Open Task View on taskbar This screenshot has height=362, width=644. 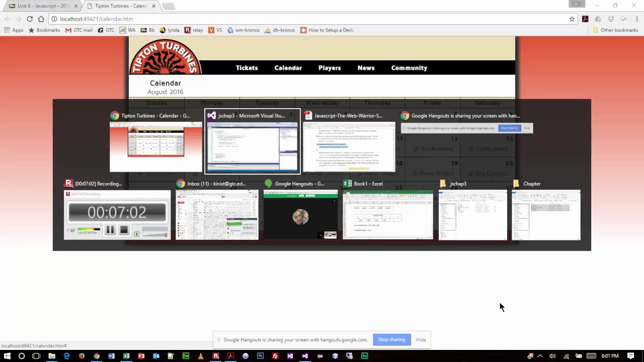point(36,356)
